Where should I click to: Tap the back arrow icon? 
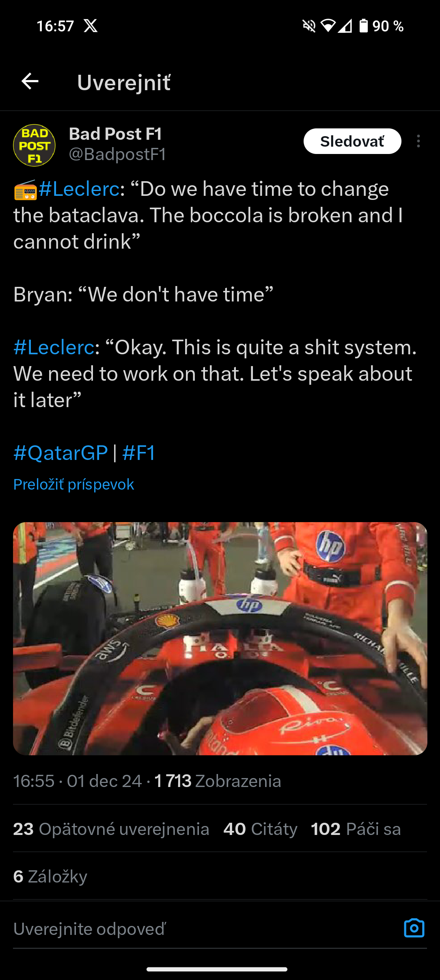(30, 81)
